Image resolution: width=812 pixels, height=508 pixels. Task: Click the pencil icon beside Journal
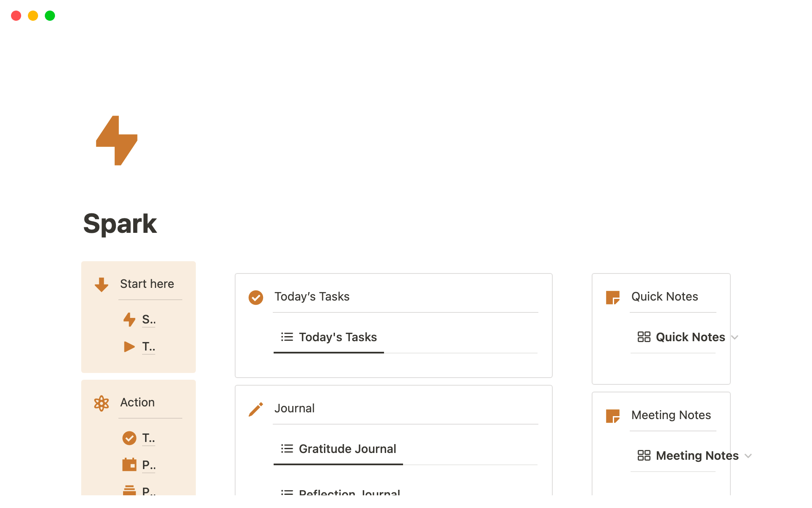[x=256, y=409]
